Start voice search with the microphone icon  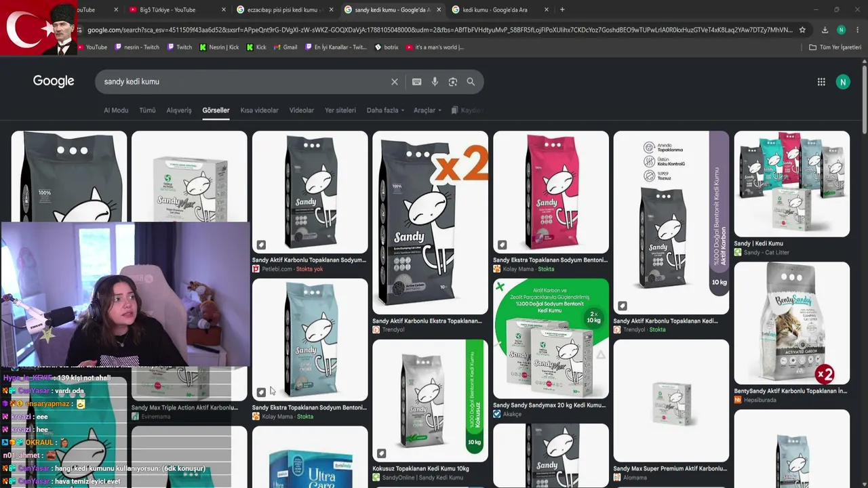[x=435, y=82]
